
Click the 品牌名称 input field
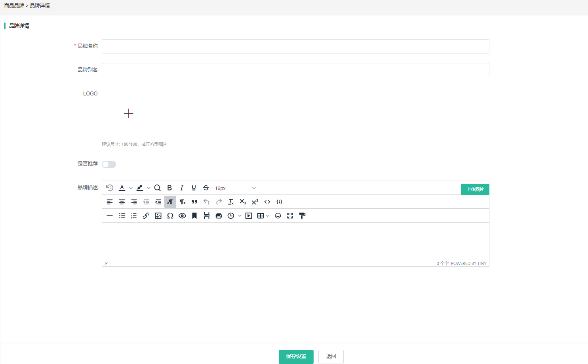(295, 46)
